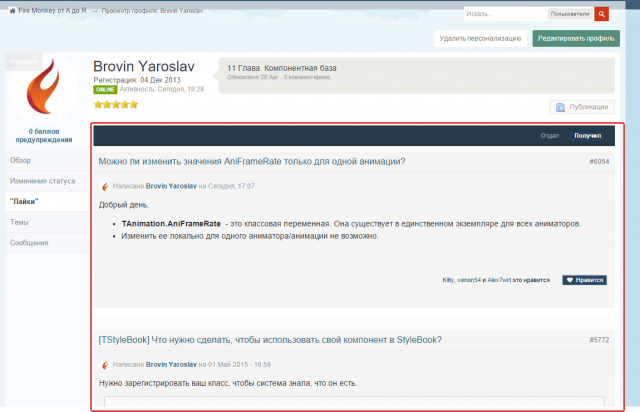Open Kitty user profile link
Image resolution: width=640 pixels, height=412 pixels.
tap(448, 280)
